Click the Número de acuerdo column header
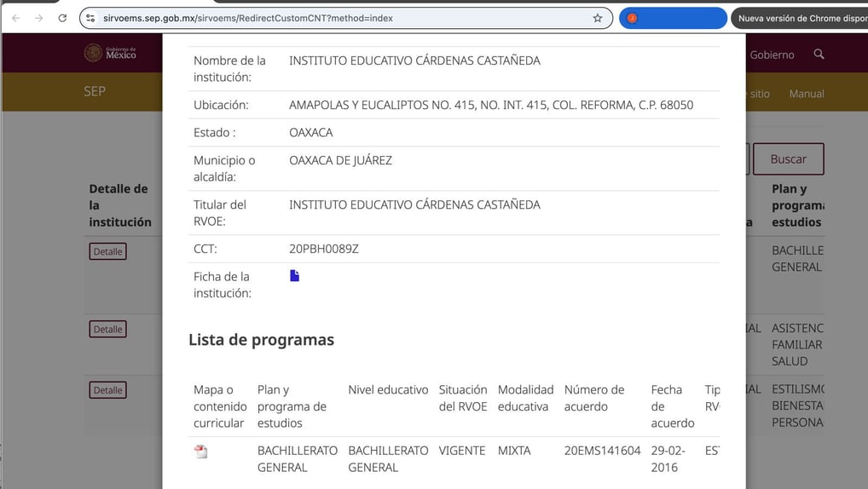The image size is (868, 489). tap(594, 399)
